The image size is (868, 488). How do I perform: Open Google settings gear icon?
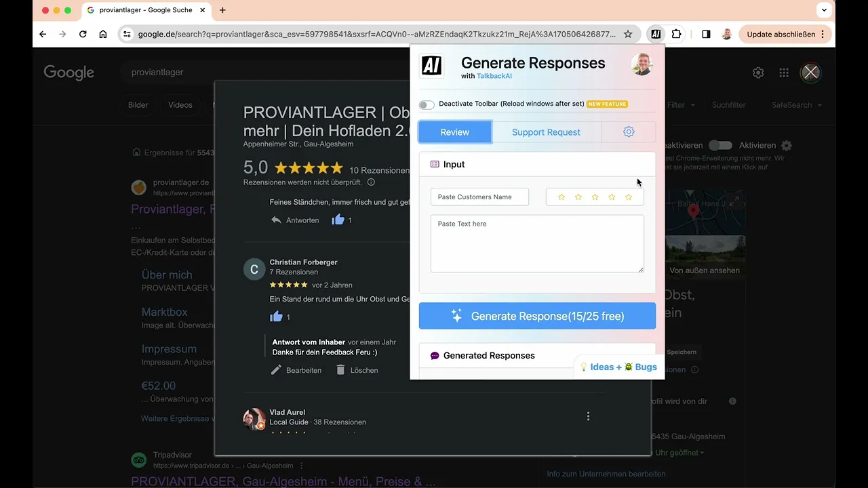click(x=758, y=73)
